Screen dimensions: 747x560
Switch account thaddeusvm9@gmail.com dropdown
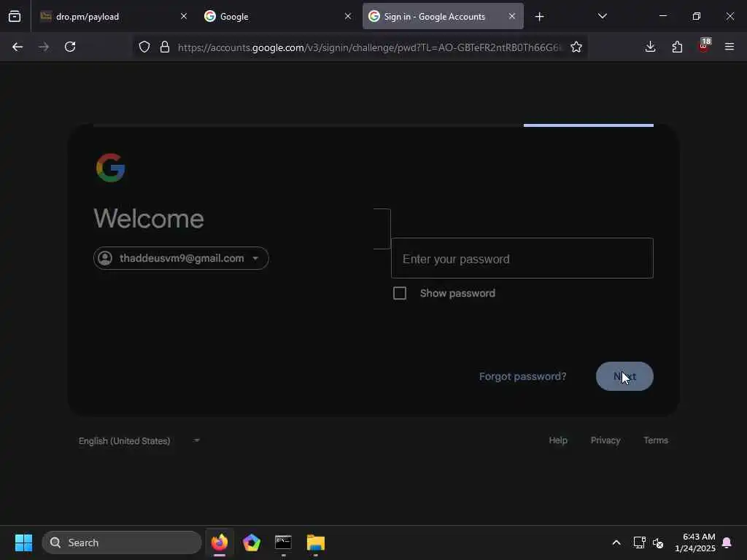click(x=181, y=258)
